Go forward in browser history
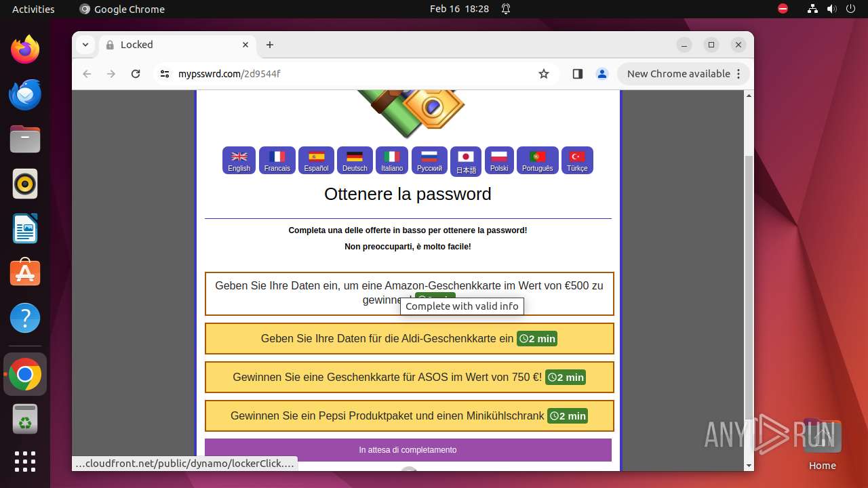 coord(111,74)
